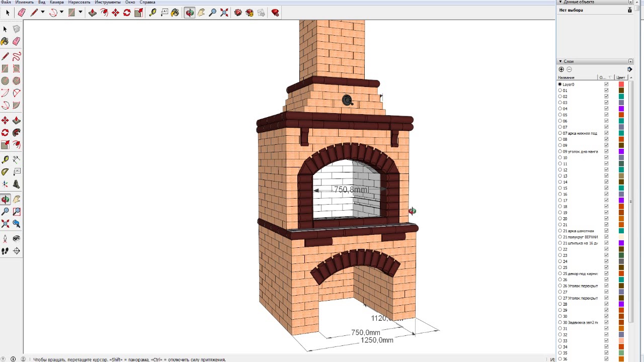The image size is (644, 362).
Task: Add a new layer with plus button
Action: (561, 69)
